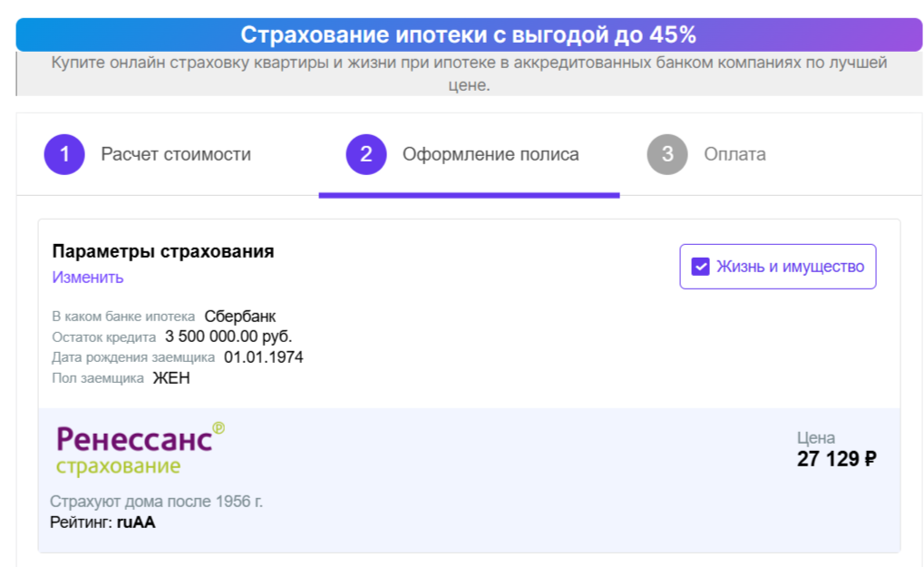Click the 'В каком банке ипотека' label
This screenshot has width=924, height=567.
[x=123, y=317]
